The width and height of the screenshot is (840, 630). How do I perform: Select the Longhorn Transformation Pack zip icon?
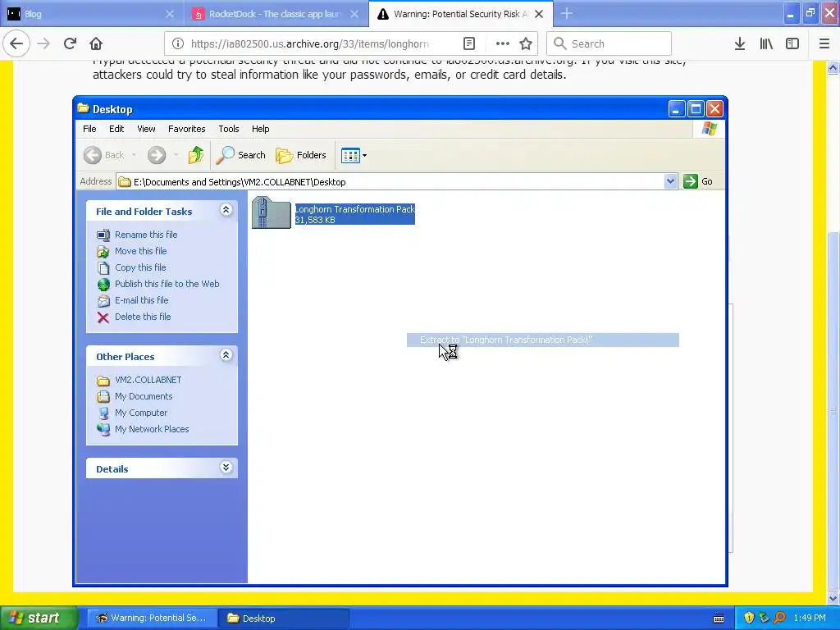[271, 212]
